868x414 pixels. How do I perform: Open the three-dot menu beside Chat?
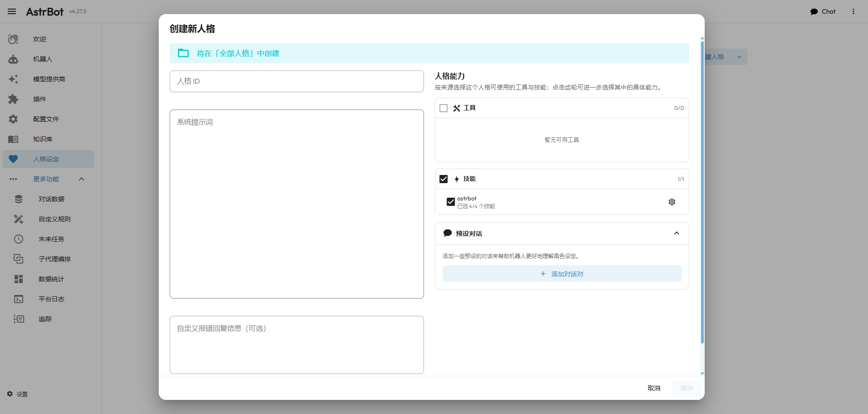point(853,11)
